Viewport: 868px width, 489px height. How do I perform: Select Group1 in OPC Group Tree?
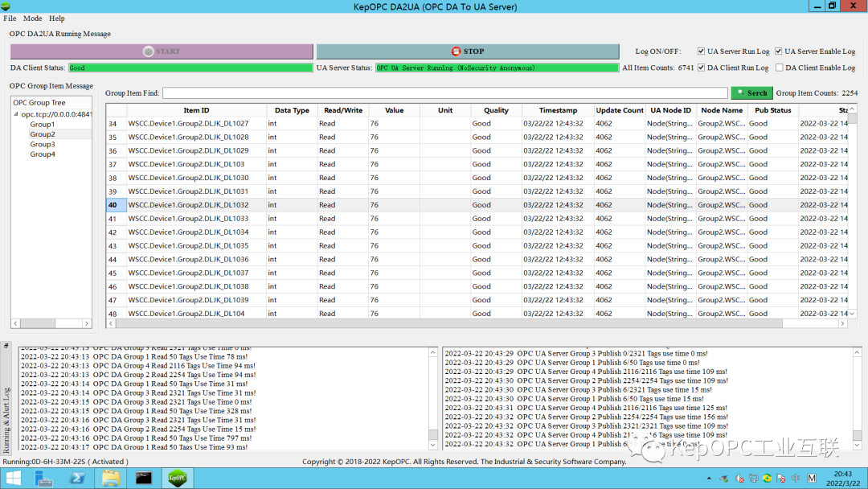43,124
